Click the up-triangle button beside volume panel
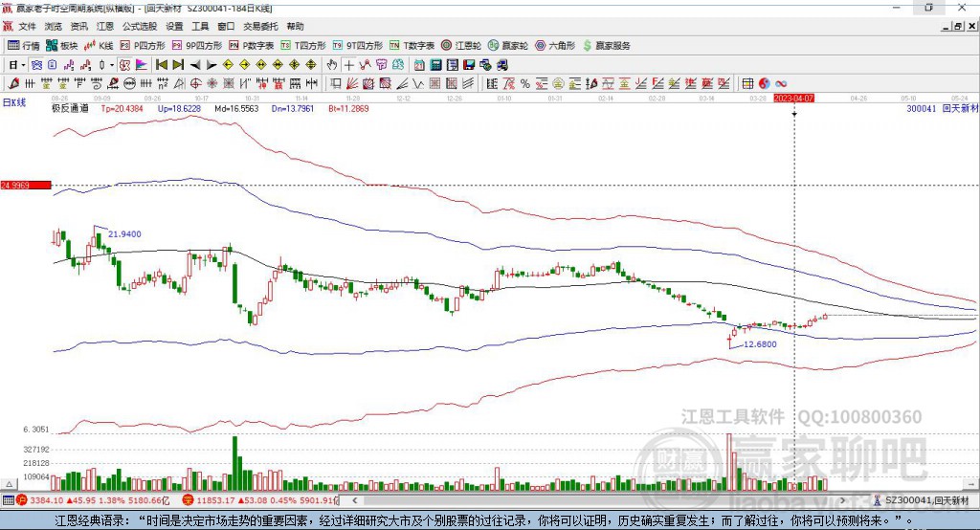 (x=9, y=484)
